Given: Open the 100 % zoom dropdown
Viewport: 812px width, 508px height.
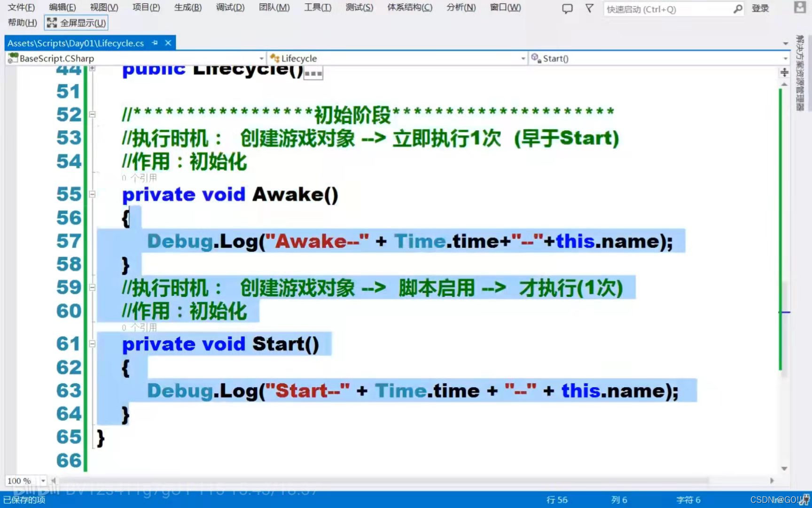Looking at the screenshot, I should [x=43, y=481].
